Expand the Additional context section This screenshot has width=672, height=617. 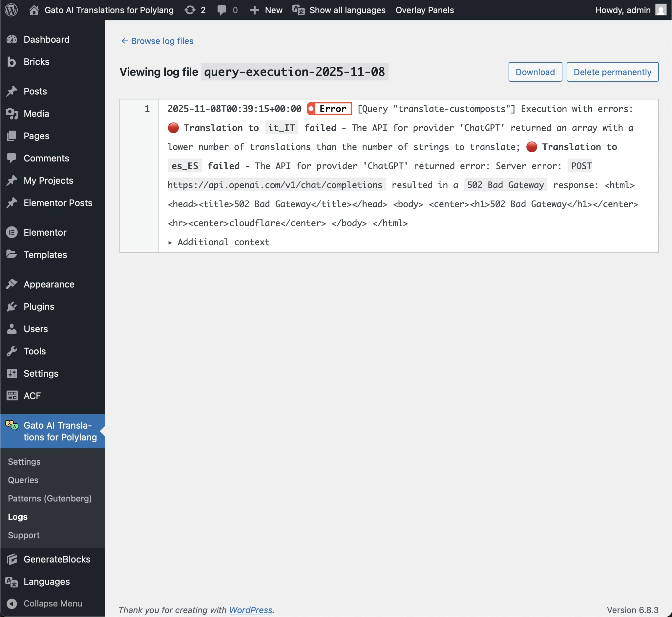[219, 242]
